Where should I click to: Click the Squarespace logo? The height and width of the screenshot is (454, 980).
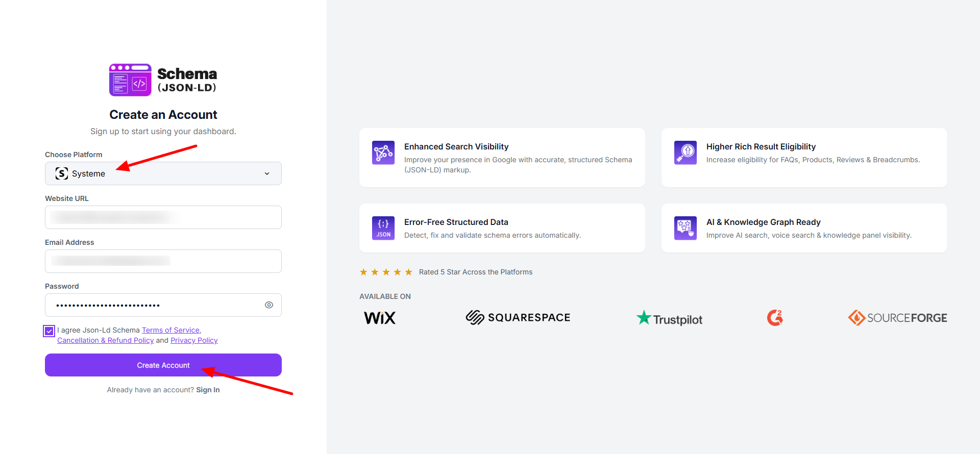pos(518,317)
